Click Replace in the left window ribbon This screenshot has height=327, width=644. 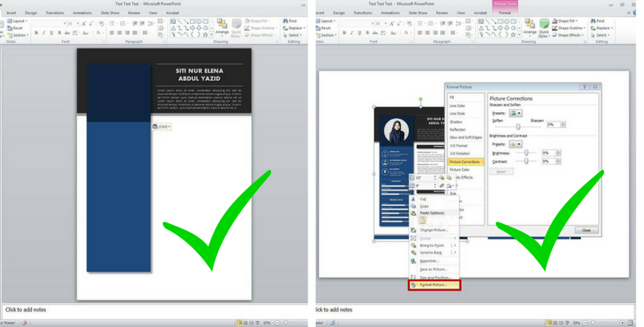293,28
